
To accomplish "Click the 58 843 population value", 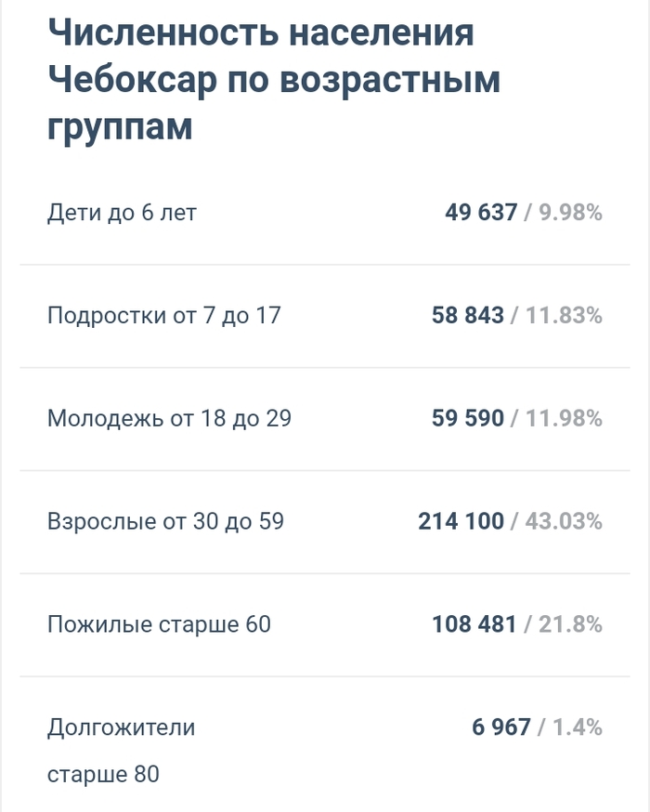I will click(468, 316).
